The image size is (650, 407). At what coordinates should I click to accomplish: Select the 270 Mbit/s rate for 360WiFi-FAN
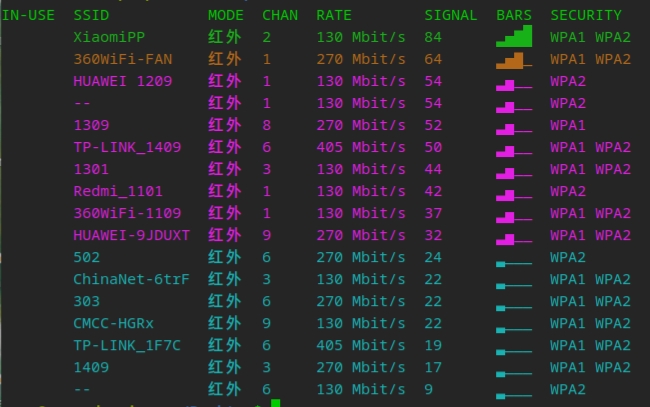(361, 59)
